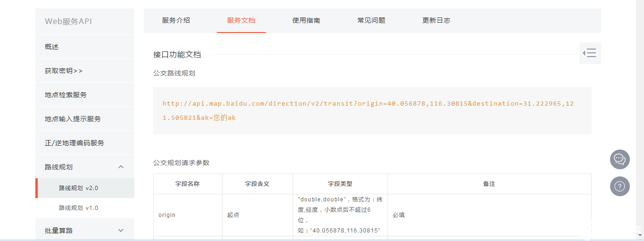Select the 服务文档 tab
644x241 pixels.
click(x=241, y=20)
